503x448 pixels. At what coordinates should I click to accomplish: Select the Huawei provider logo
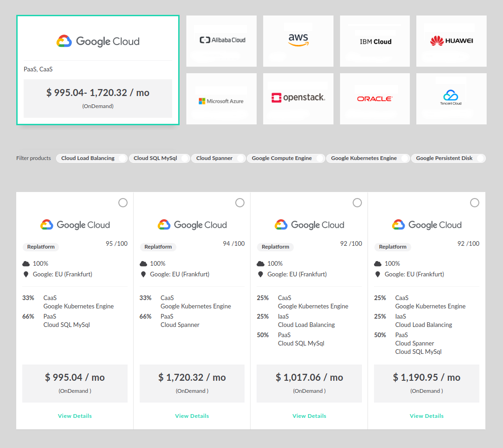pyautogui.click(x=451, y=41)
